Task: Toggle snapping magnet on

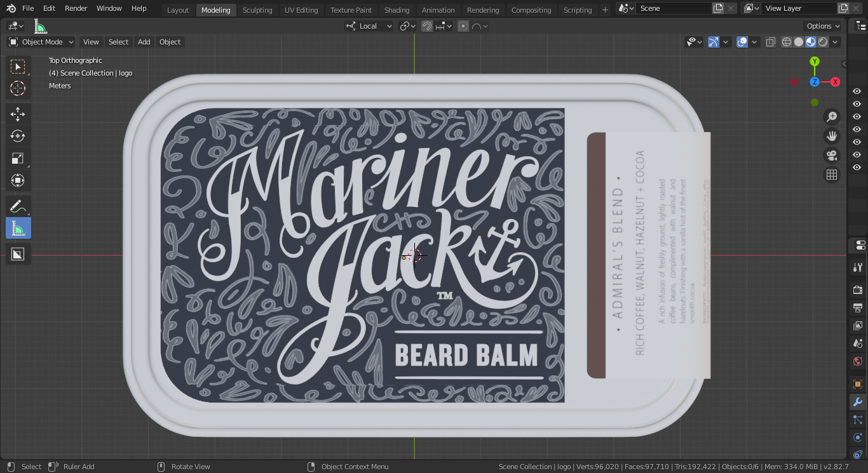Action: [427, 26]
